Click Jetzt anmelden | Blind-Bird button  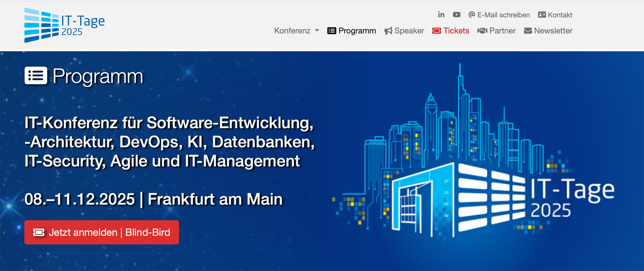(102, 232)
